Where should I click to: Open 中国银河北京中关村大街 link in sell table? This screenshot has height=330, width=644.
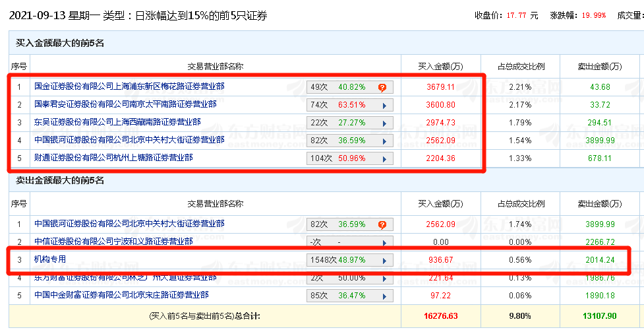(x=129, y=224)
